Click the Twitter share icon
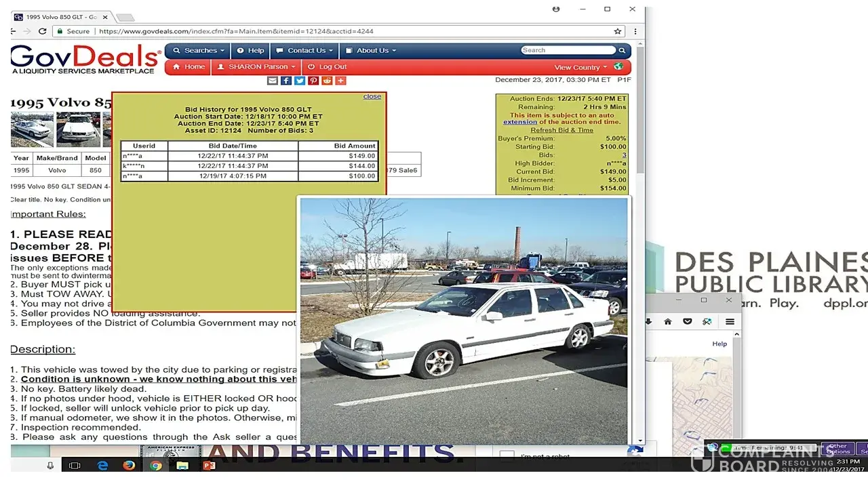This screenshot has height=488, width=868. [x=300, y=81]
